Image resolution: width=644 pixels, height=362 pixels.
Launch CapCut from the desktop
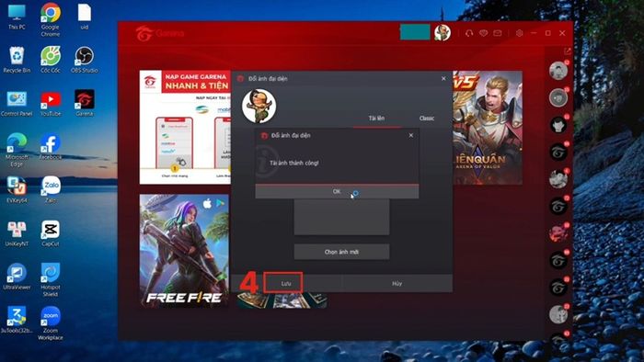pos(50,233)
